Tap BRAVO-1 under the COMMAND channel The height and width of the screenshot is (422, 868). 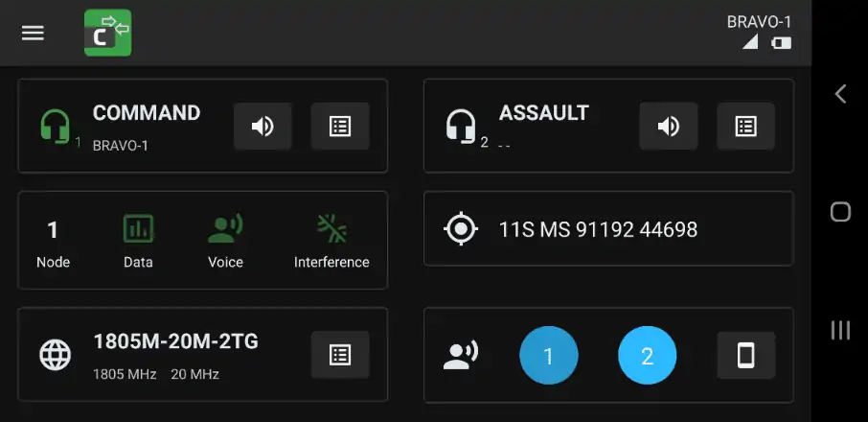click(120, 146)
